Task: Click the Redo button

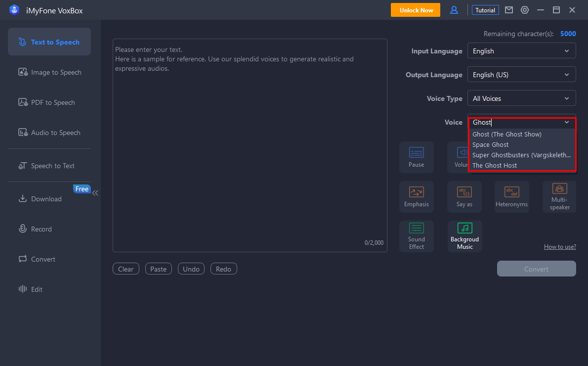Action: 223,269
